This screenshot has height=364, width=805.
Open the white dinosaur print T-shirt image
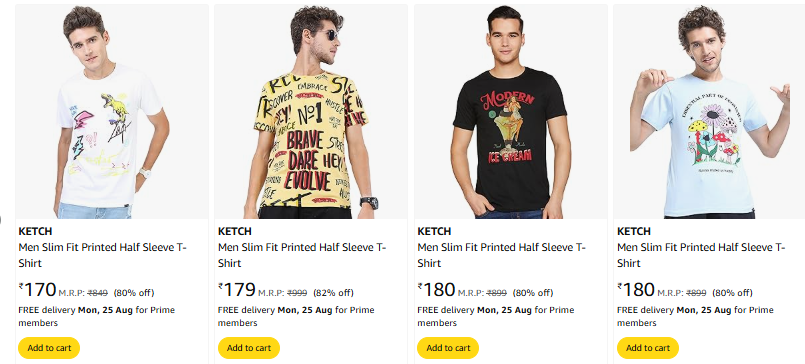click(112, 112)
